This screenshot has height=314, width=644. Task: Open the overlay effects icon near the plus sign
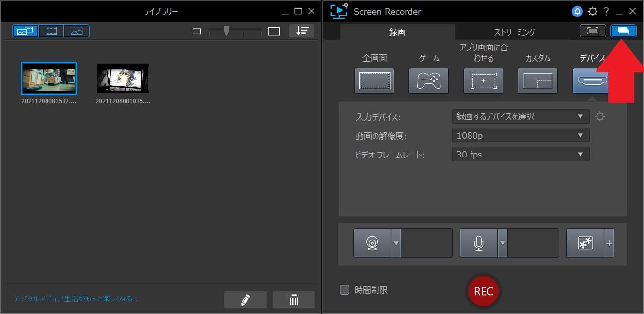[585, 243]
